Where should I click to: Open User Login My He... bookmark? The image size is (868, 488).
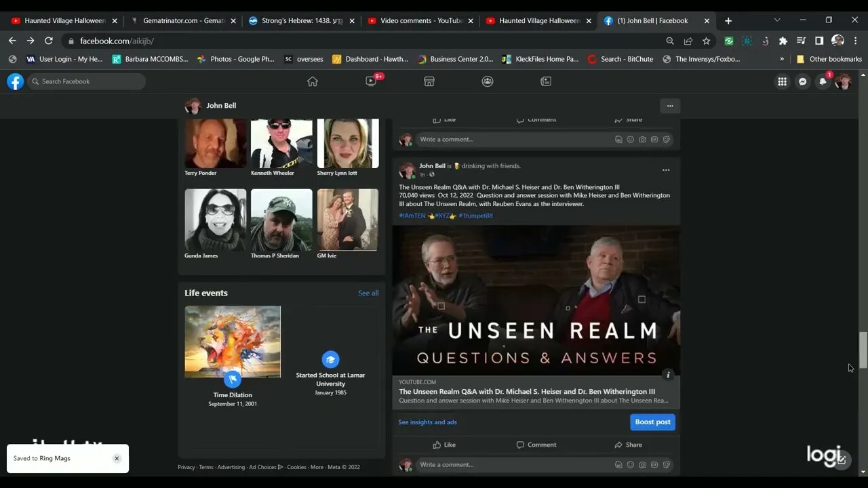(x=64, y=59)
